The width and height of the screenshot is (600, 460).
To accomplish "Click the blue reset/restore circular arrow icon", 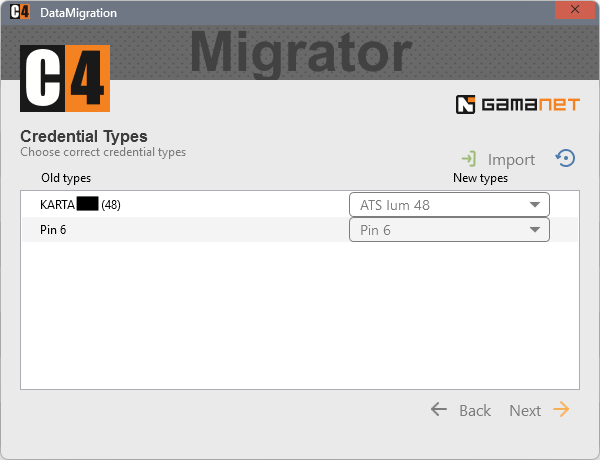I will point(565,158).
